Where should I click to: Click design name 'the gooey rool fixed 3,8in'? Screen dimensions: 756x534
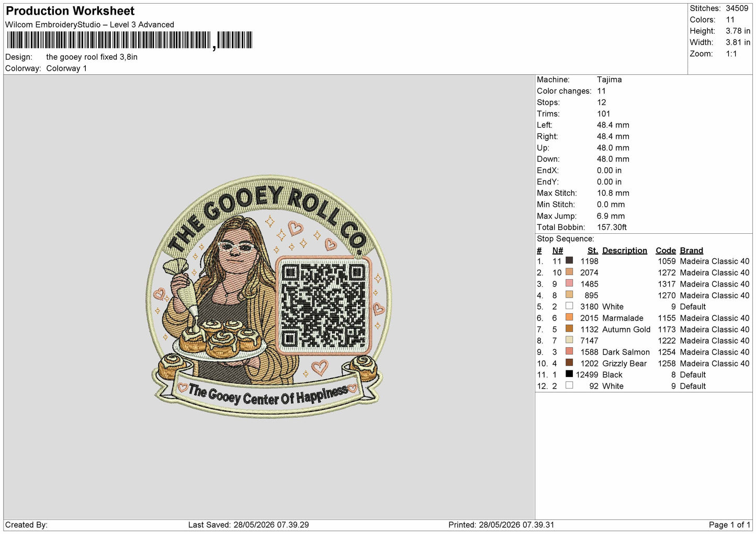(x=92, y=57)
